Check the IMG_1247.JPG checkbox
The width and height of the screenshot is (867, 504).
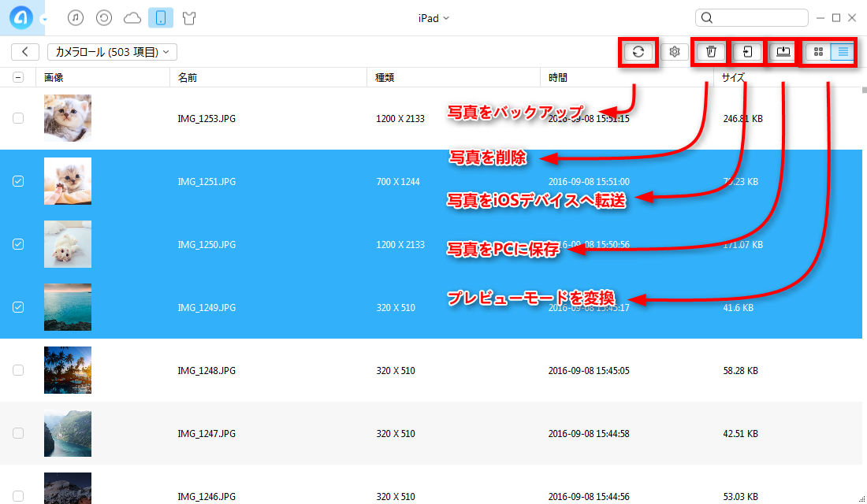18,433
